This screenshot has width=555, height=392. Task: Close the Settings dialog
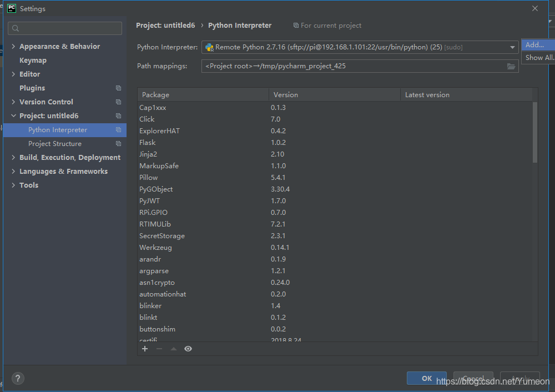pyautogui.click(x=535, y=8)
